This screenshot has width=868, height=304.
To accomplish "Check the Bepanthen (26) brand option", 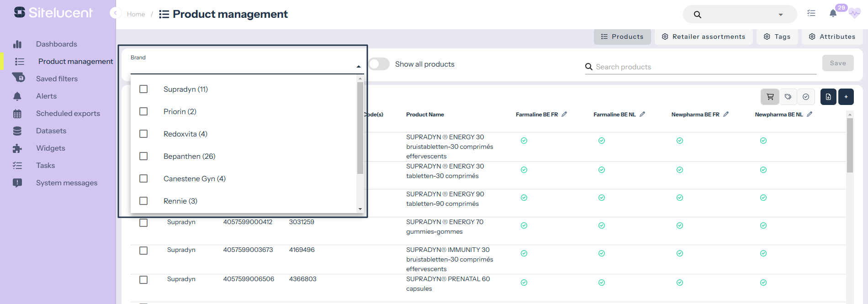I will (x=143, y=156).
